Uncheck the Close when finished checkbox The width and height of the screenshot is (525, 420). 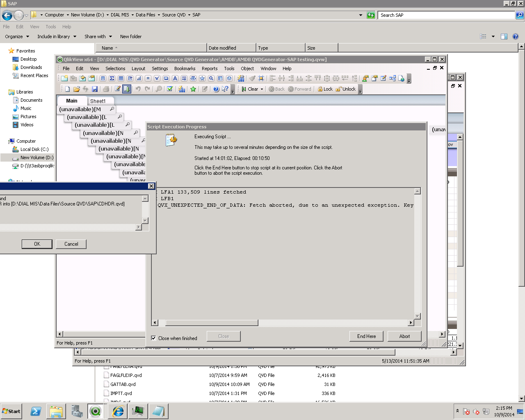pos(154,338)
